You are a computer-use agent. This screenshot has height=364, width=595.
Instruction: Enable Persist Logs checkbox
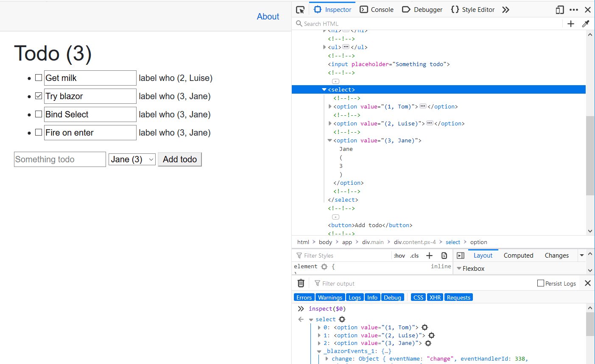(541, 283)
